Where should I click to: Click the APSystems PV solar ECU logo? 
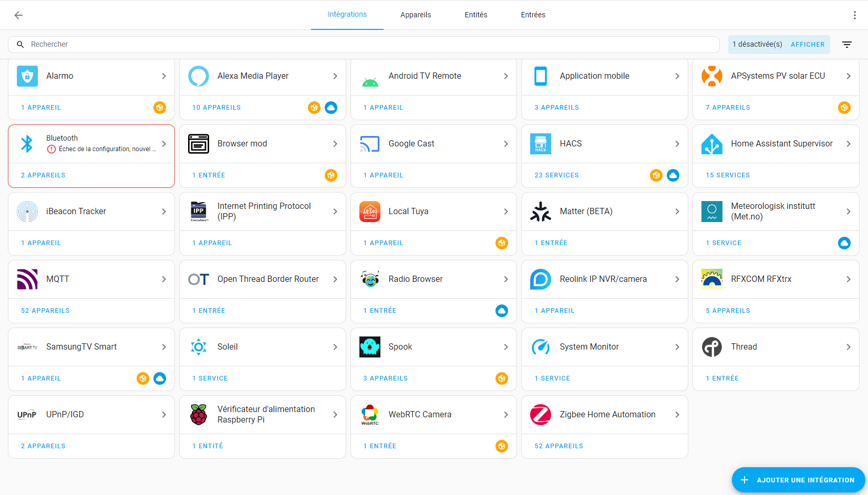pos(712,76)
